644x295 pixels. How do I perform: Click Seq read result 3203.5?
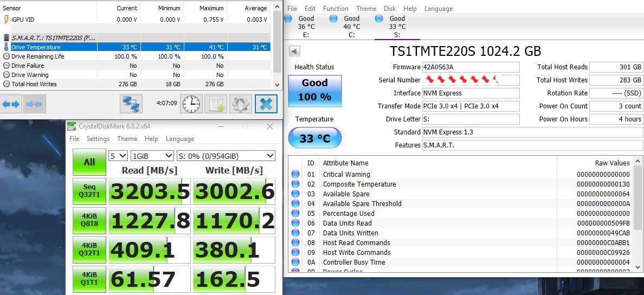(150, 191)
